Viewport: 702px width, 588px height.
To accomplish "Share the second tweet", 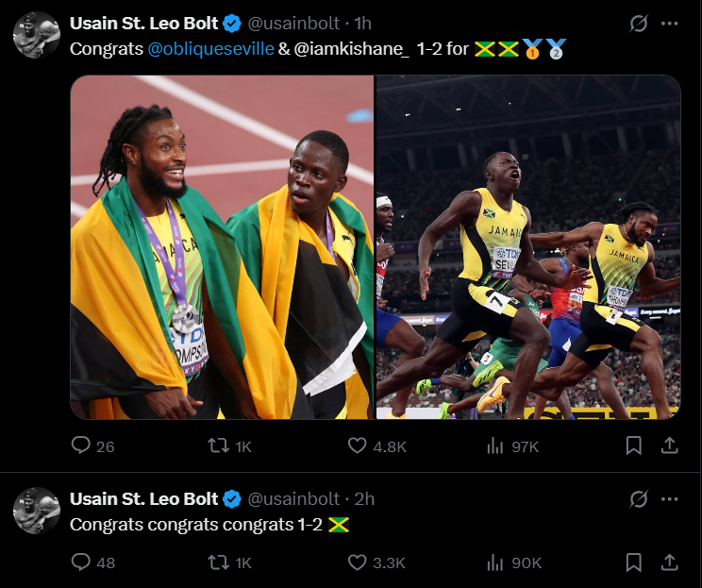I will tap(668, 563).
